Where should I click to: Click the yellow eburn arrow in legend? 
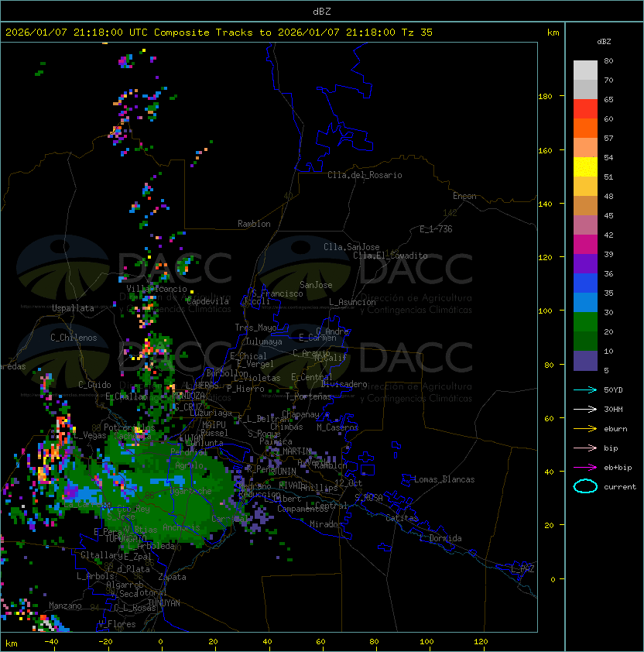(585, 429)
